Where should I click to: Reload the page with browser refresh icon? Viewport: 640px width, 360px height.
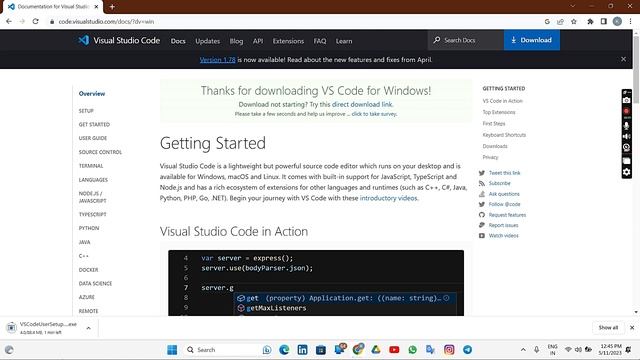[x=36, y=22]
